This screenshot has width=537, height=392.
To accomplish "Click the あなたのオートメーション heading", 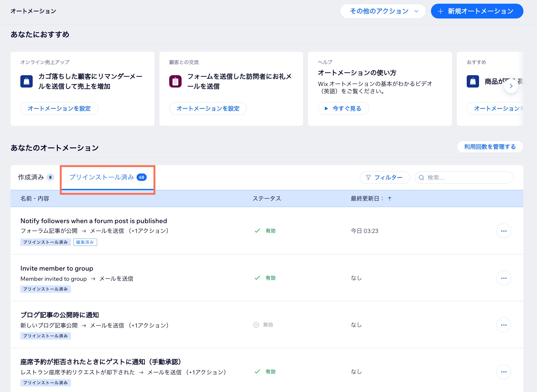I will [55, 148].
